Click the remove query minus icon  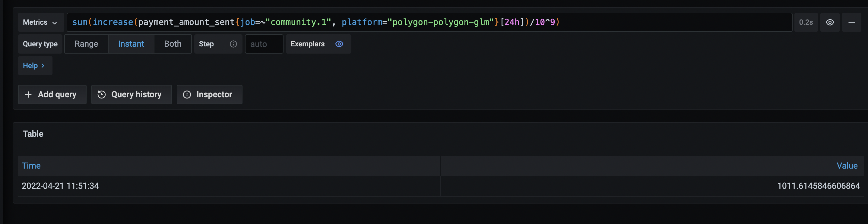[x=852, y=22]
